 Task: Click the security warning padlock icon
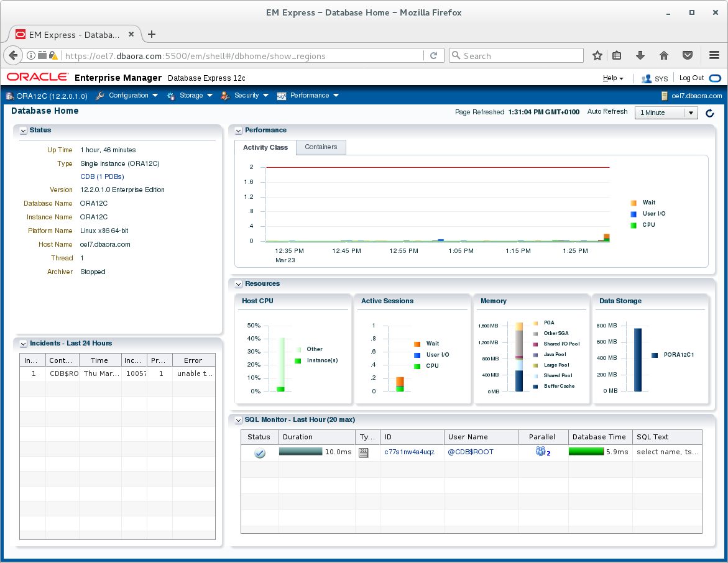[x=53, y=56]
